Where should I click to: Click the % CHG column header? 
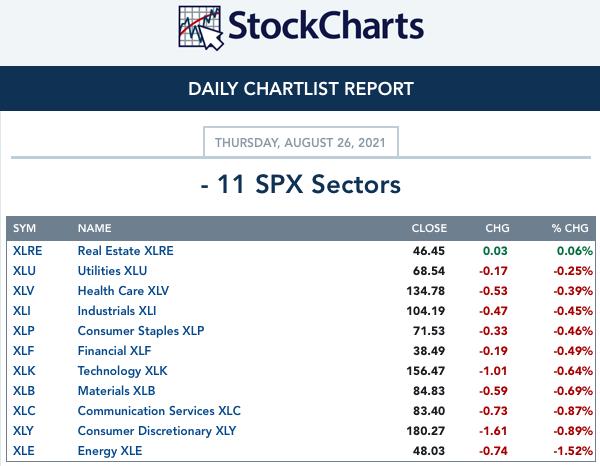[x=570, y=228]
